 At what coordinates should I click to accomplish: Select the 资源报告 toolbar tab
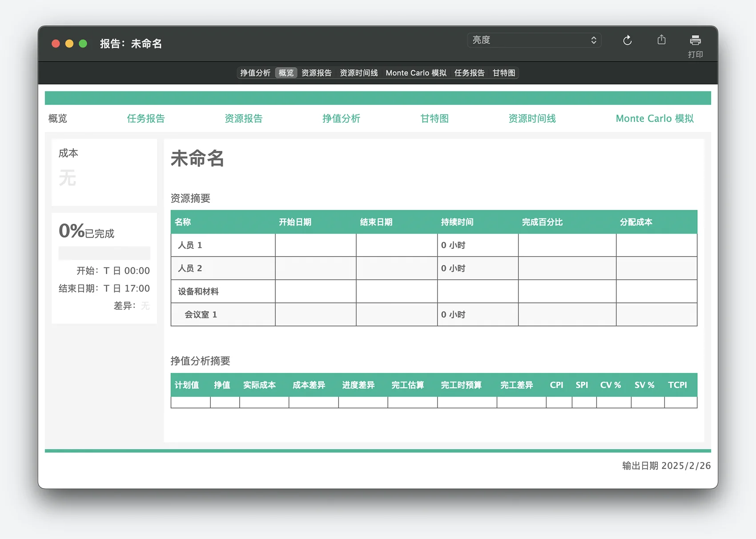coord(316,73)
